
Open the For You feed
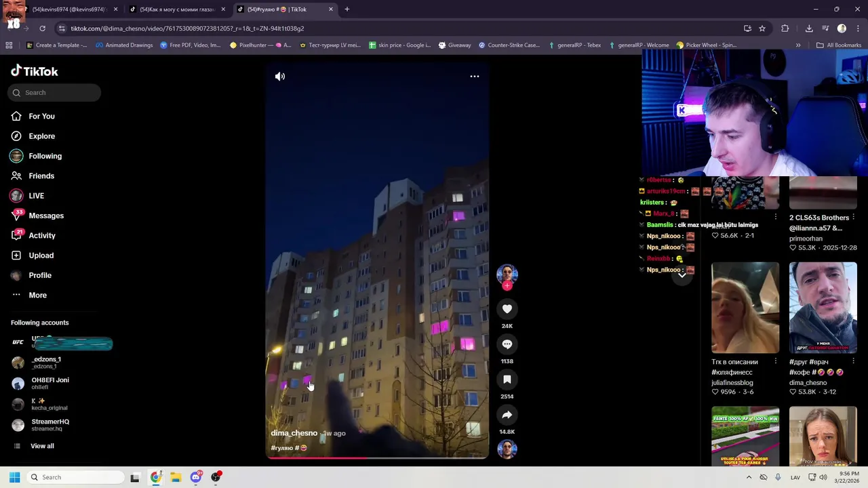point(41,117)
